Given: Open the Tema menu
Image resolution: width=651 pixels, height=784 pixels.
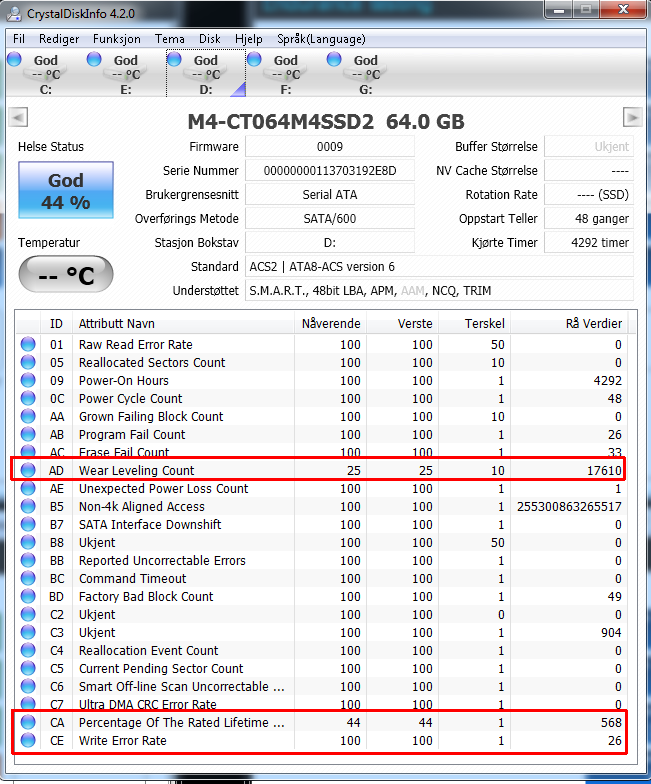Looking at the screenshot, I should point(170,39).
